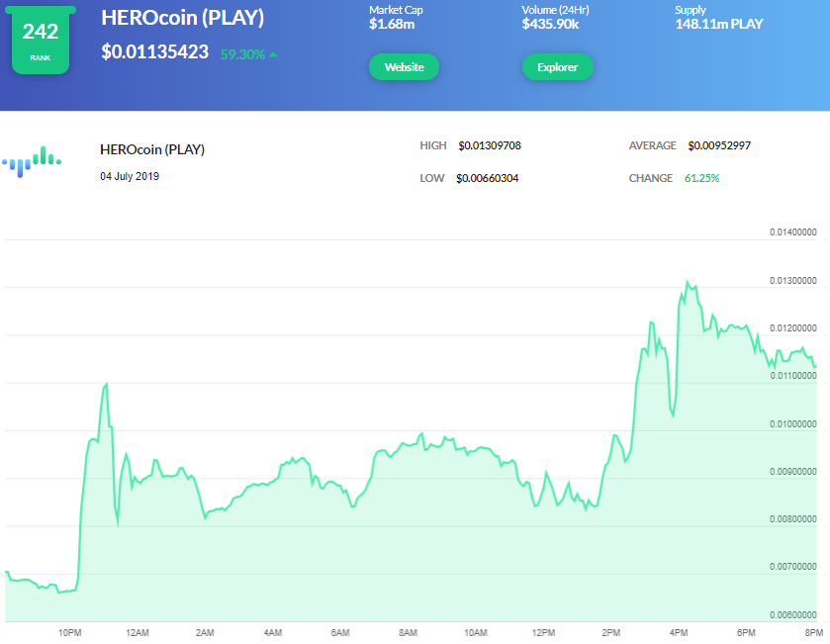Click the 2AM time axis label
Screen dimensions: 830x644
pyautogui.click(x=205, y=633)
